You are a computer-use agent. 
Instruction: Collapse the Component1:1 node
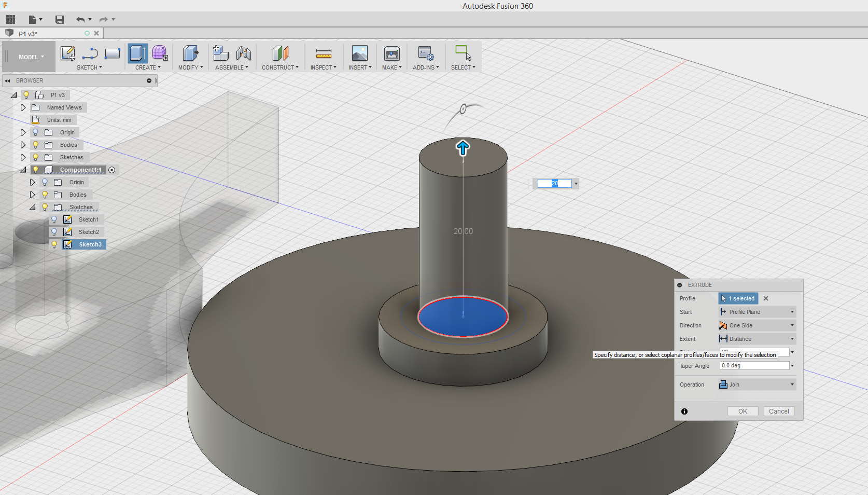(23, 170)
